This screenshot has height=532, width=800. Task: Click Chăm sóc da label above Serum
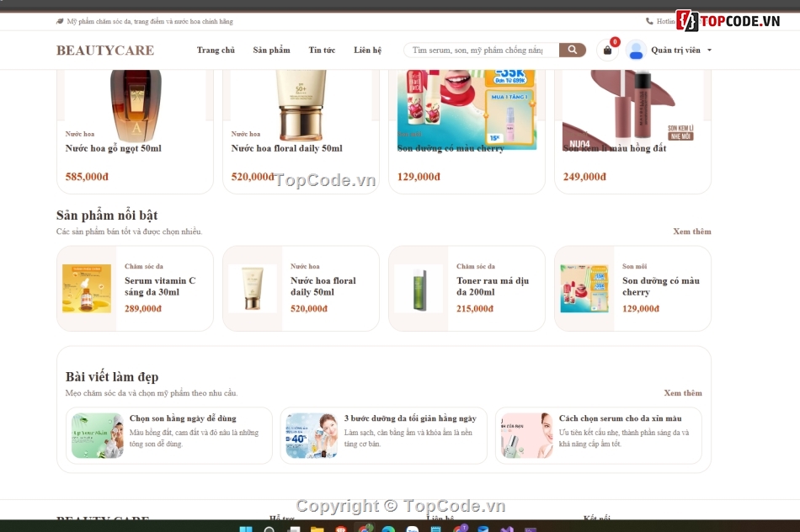(x=144, y=266)
